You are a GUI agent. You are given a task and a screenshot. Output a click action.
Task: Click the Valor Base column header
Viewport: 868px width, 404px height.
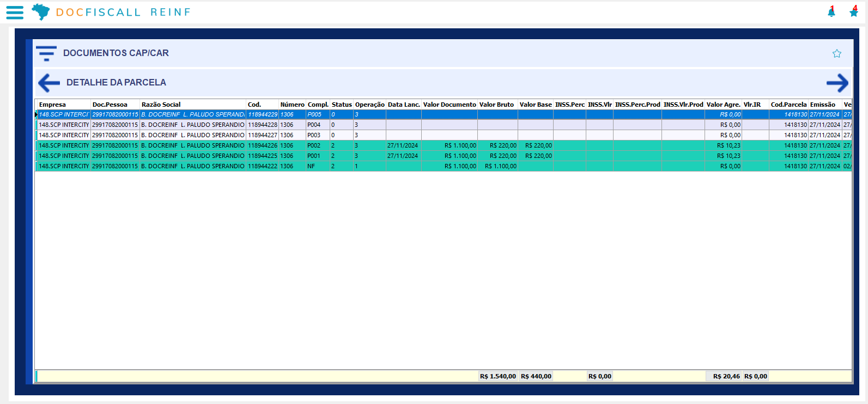click(x=536, y=105)
